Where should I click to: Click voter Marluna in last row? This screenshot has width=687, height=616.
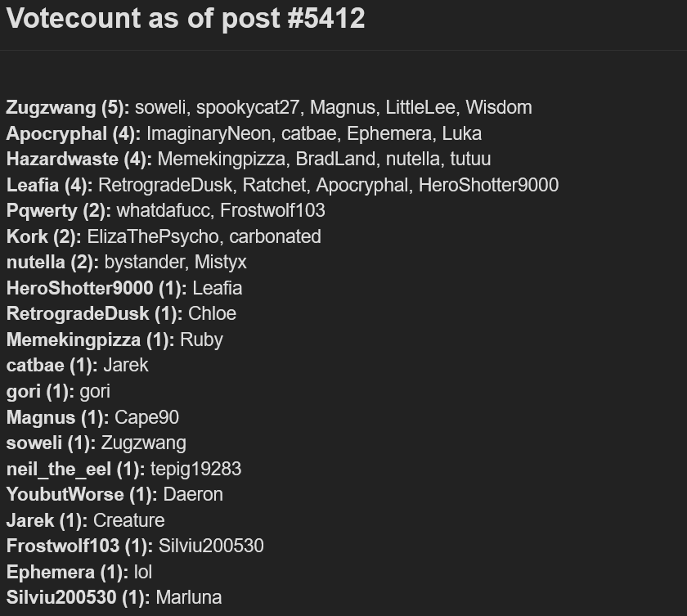pyautogui.click(x=189, y=598)
